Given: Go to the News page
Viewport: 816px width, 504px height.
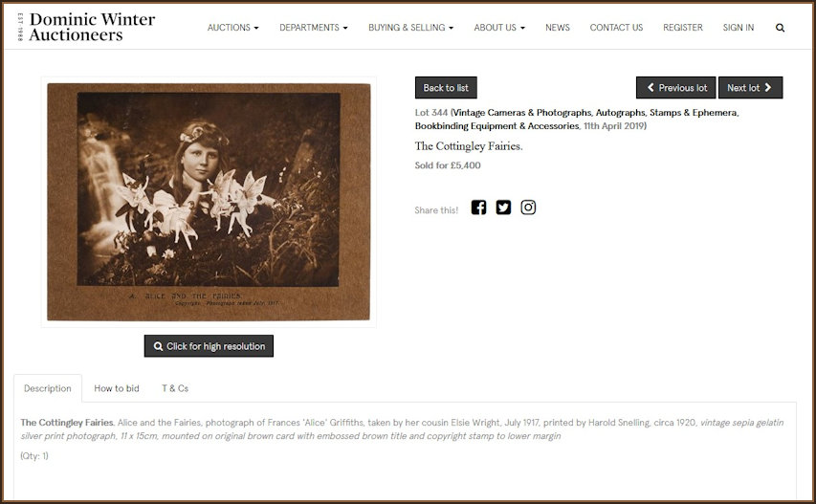Looking at the screenshot, I should pyautogui.click(x=558, y=28).
